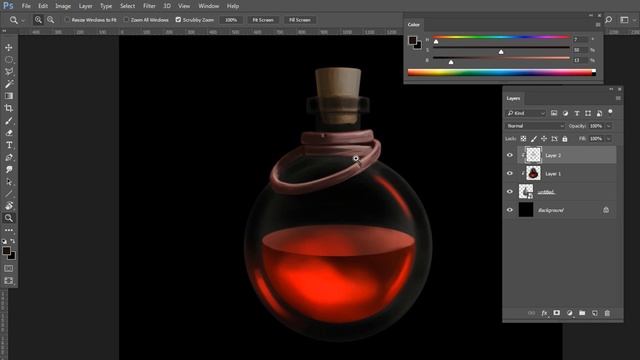Toggle lock image pixels brush icon

(x=533, y=139)
